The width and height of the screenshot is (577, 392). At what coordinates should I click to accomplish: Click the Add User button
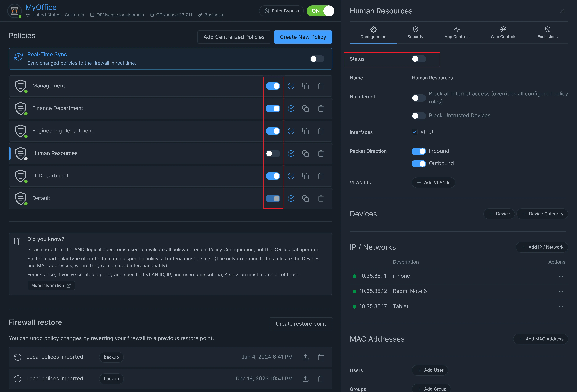pos(430,370)
